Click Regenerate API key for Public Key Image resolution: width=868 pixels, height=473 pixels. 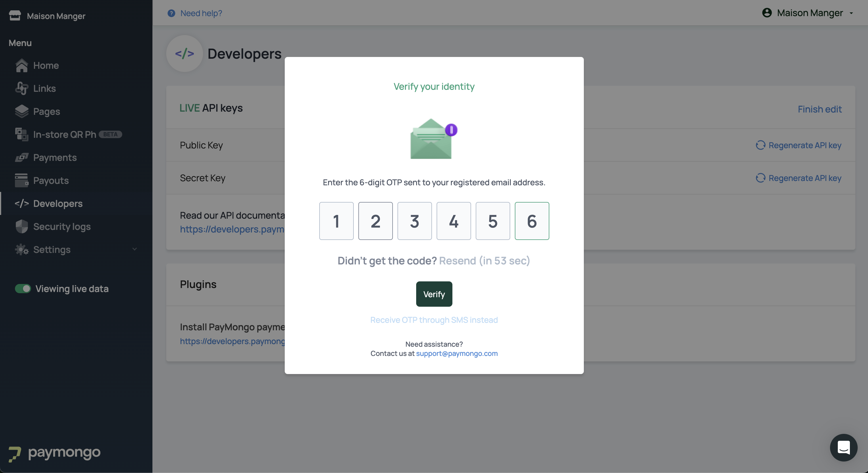click(805, 145)
